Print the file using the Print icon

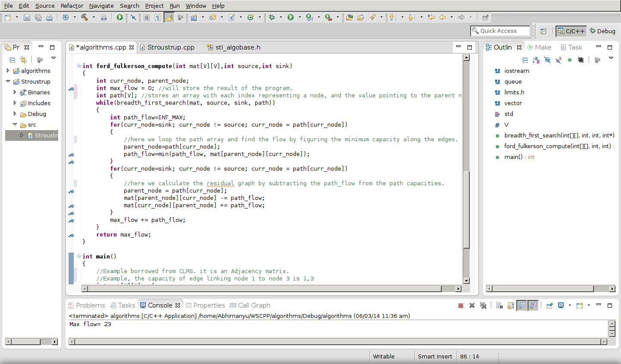tap(49, 17)
